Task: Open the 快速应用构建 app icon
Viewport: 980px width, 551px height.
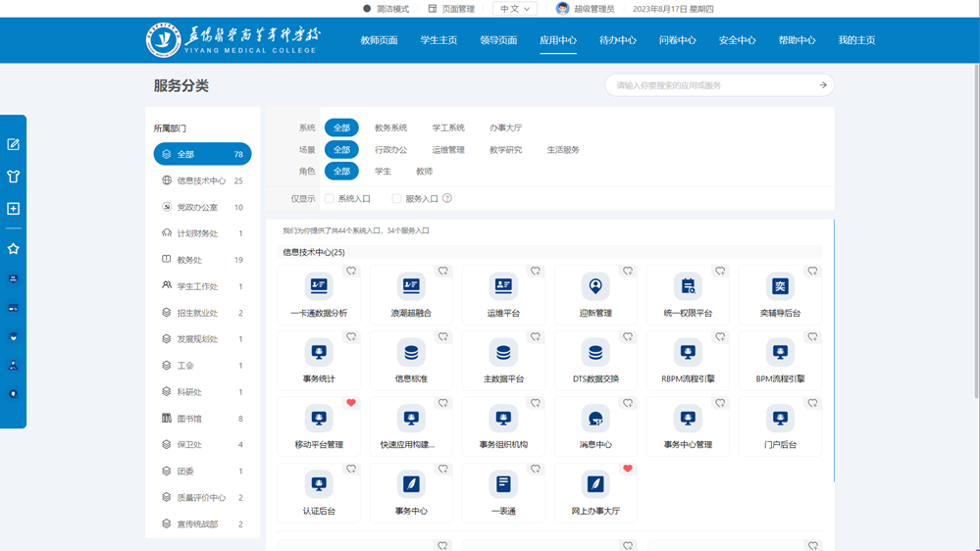Action: pyautogui.click(x=411, y=418)
